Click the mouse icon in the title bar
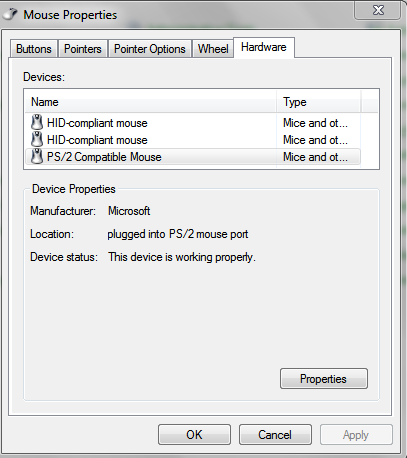The height and width of the screenshot is (458, 407). click(9, 14)
